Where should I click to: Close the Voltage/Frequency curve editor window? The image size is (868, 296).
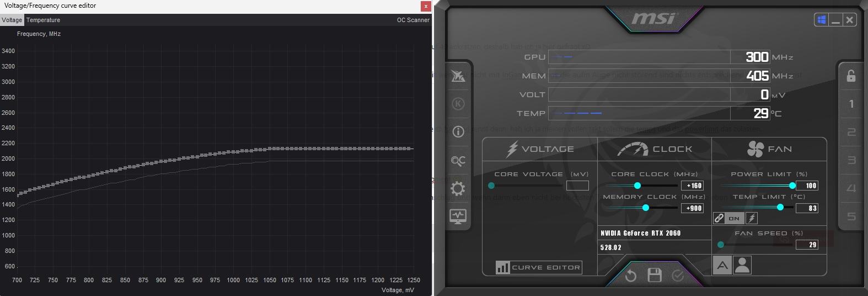click(426, 6)
